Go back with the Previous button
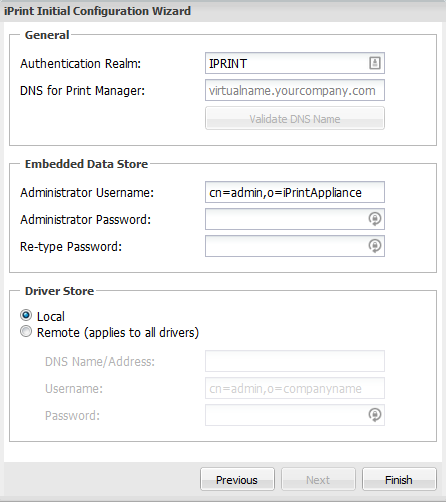This screenshot has width=446, height=502. pyautogui.click(x=237, y=479)
